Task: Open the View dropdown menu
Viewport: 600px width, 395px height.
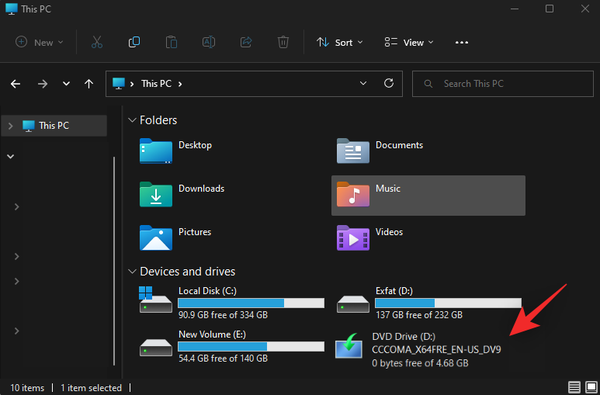Action: (x=409, y=42)
